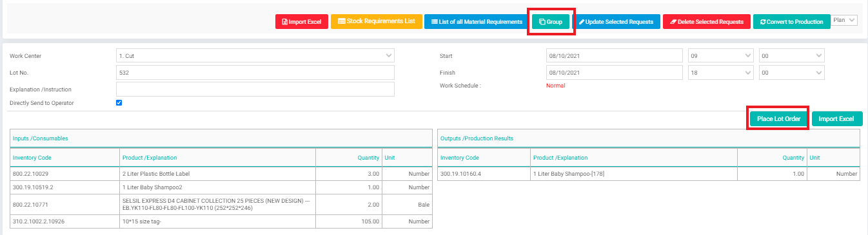Click the Finish date field
The width and height of the screenshot is (868, 235).
tap(614, 73)
